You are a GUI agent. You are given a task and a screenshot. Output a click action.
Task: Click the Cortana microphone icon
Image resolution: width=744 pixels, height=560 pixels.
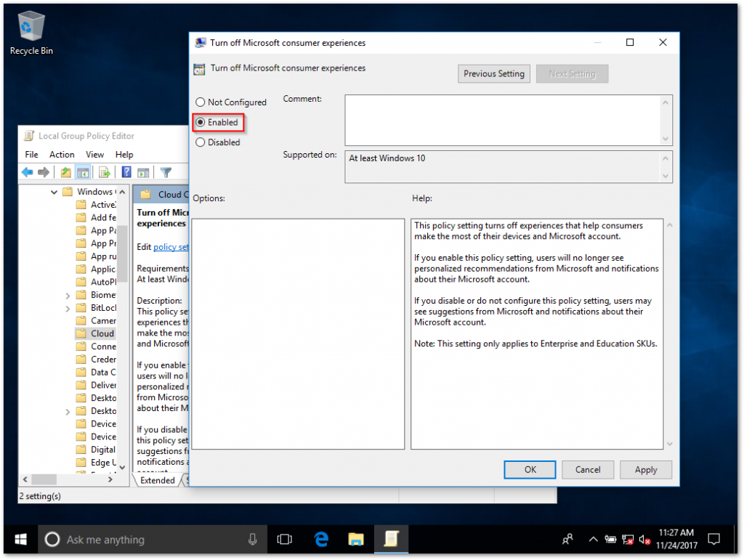tap(252, 539)
